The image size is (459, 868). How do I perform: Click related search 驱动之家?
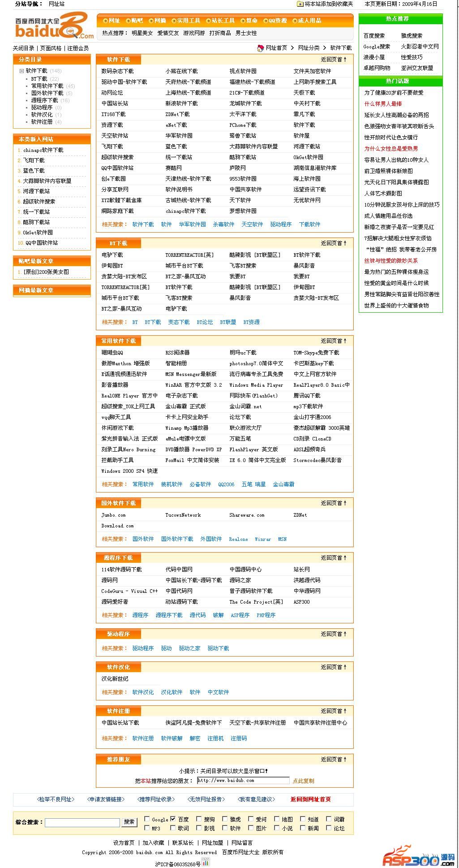(x=189, y=648)
